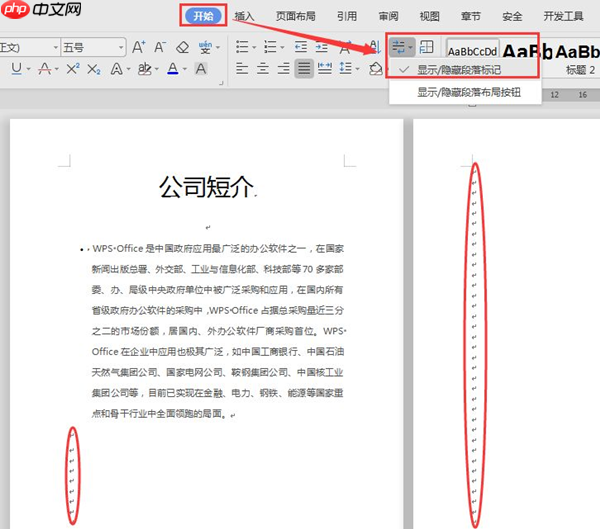Align paragraph text right

[x=284, y=69]
